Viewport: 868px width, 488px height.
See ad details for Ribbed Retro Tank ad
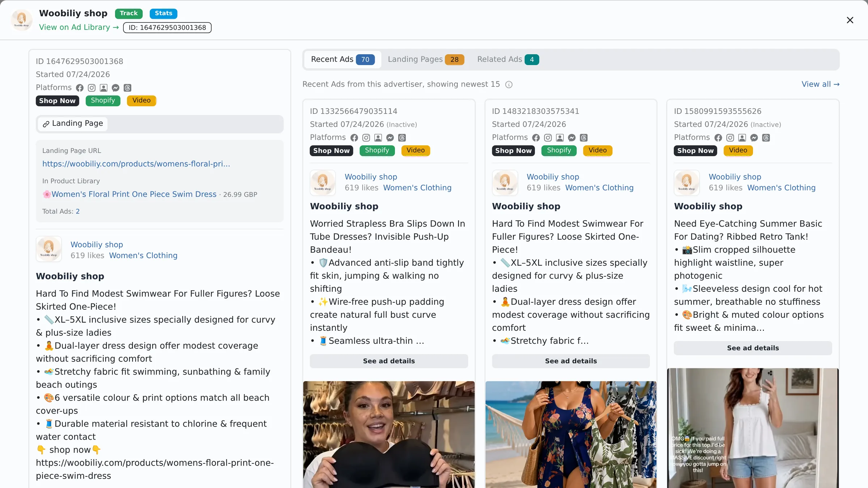pyautogui.click(x=753, y=348)
